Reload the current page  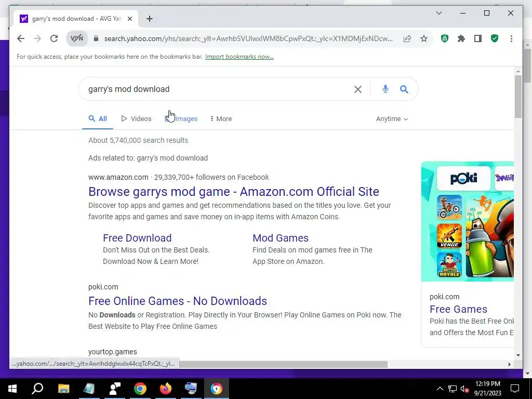click(x=54, y=38)
